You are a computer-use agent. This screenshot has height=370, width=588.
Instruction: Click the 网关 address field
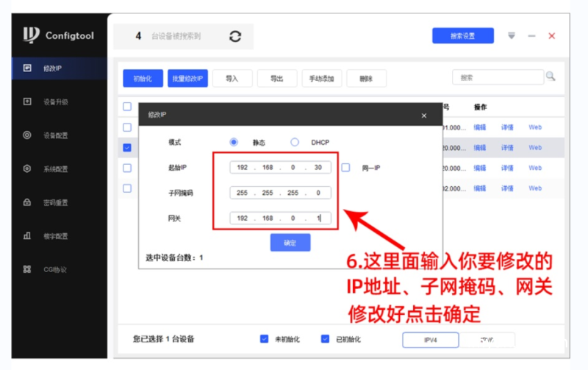pos(281,218)
